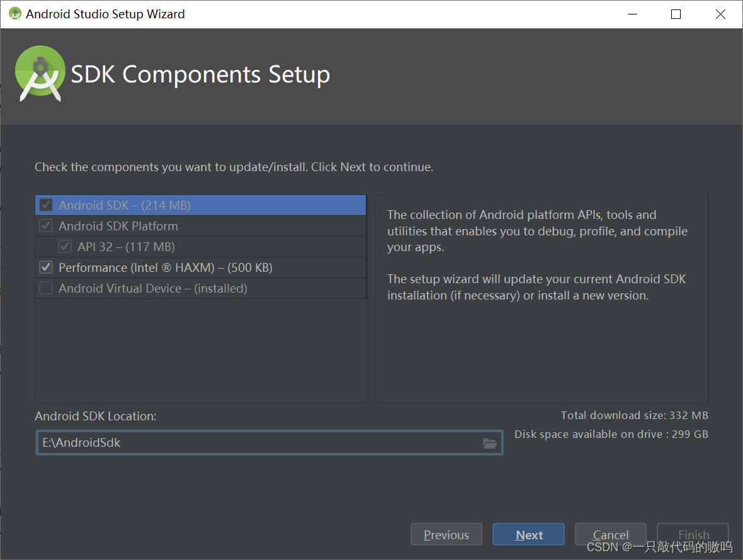
Task: Click the Disk space available on drive text
Action: 611,434
